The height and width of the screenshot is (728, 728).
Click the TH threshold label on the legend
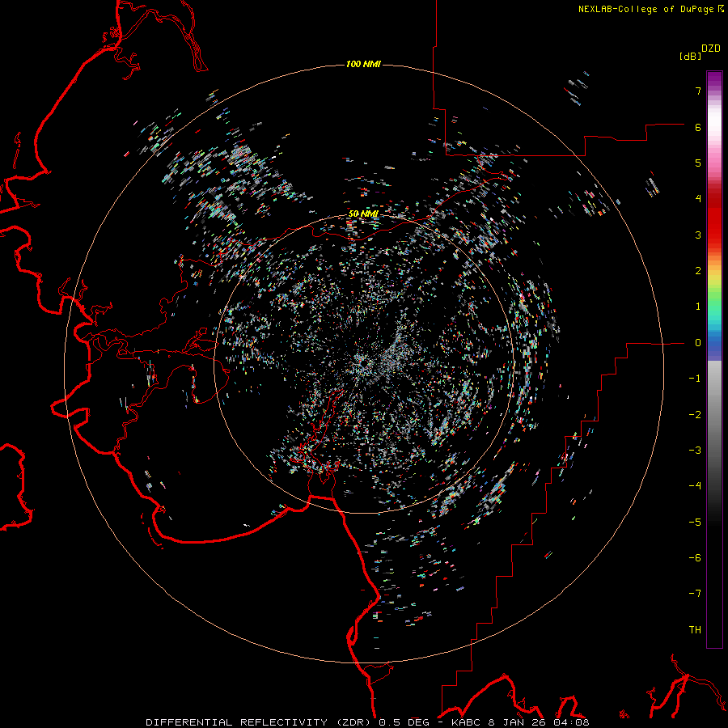[695, 630]
